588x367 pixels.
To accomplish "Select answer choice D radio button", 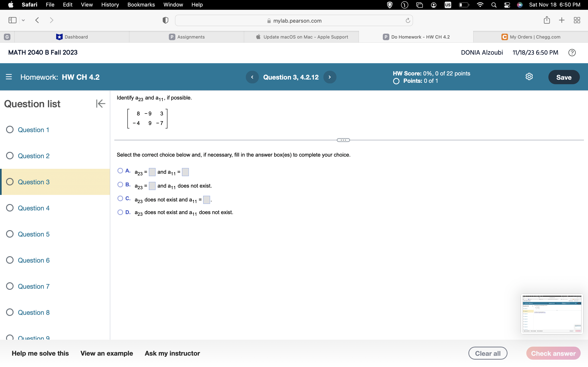I will tap(120, 212).
